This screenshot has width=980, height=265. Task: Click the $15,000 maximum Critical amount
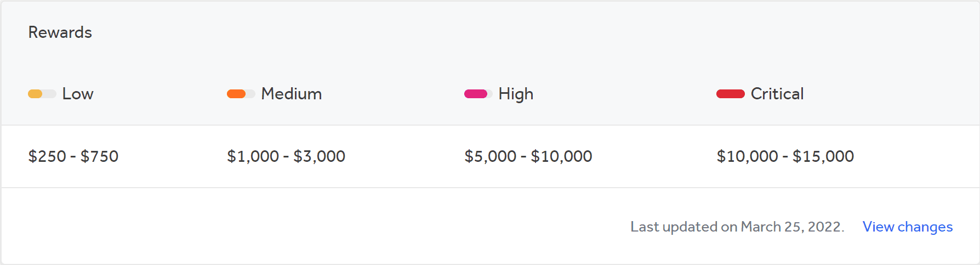click(x=823, y=156)
